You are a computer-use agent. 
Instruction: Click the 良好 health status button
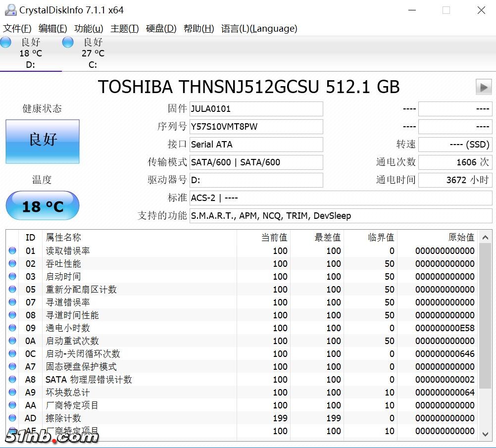[x=43, y=141]
